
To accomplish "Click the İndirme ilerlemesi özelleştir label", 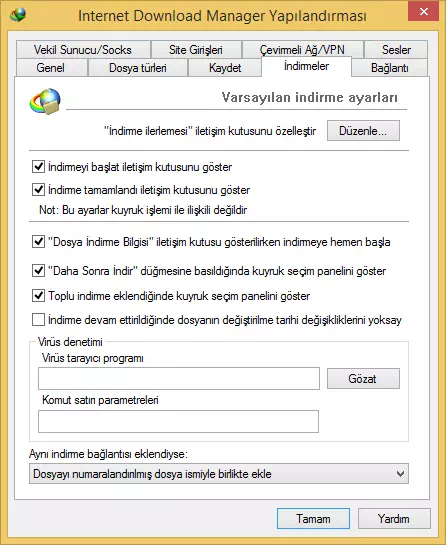I will (x=210, y=131).
